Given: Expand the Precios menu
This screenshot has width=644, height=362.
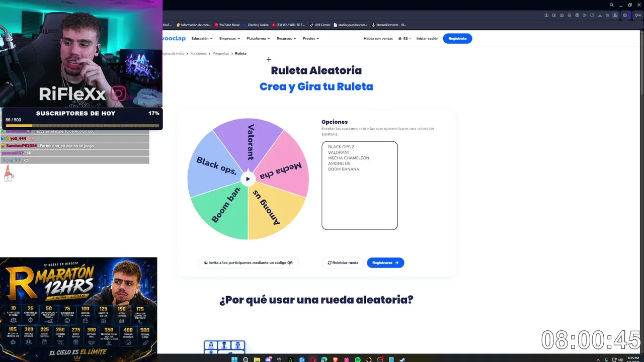Looking at the screenshot, I should pyautogui.click(x=311, y=38).
